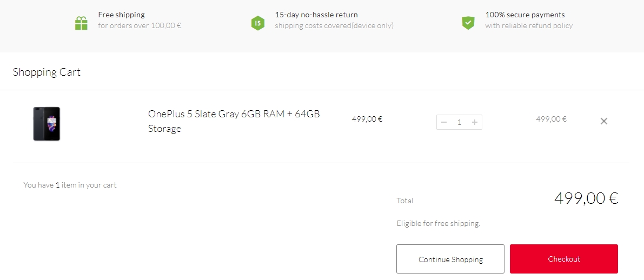Open the OnePlus 5 product thumbnail
Screen dimensions: 644x280
pos(47,124)
